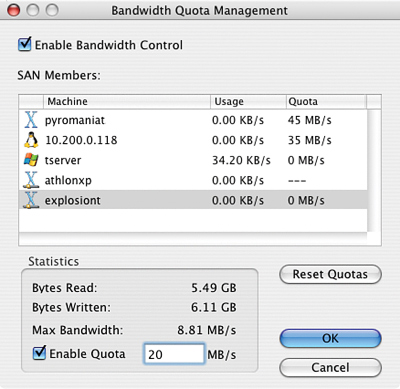
Task: Reset all quotas with Reset Quotas button
Action: point(330,274)
